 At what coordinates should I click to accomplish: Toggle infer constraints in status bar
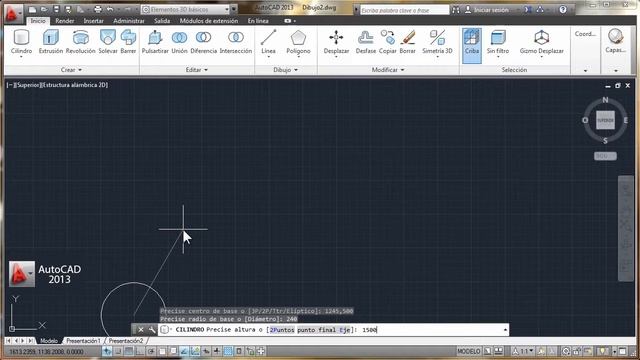[107, 351]
